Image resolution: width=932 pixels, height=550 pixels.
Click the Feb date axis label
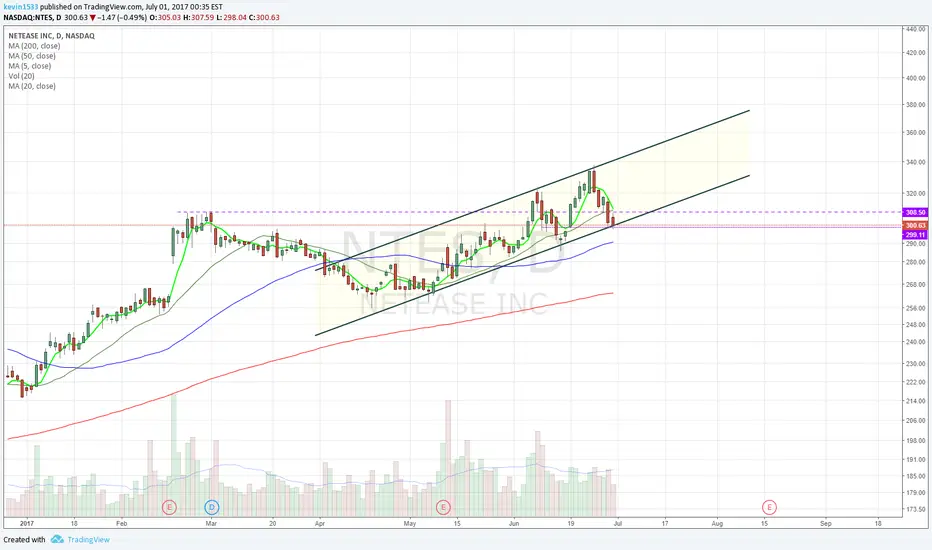(x=121, y=524)
